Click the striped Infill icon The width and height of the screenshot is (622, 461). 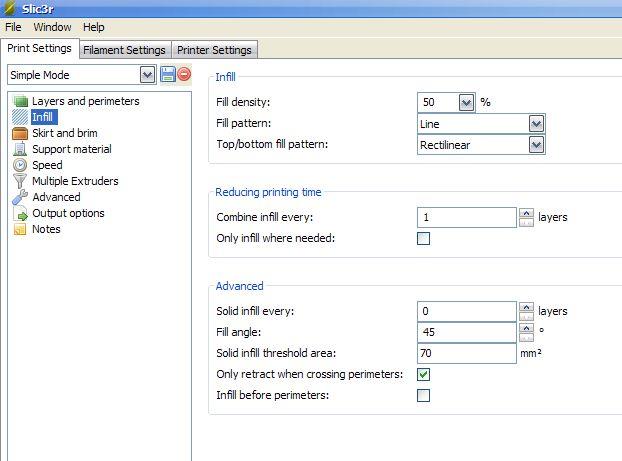[20, 117]
